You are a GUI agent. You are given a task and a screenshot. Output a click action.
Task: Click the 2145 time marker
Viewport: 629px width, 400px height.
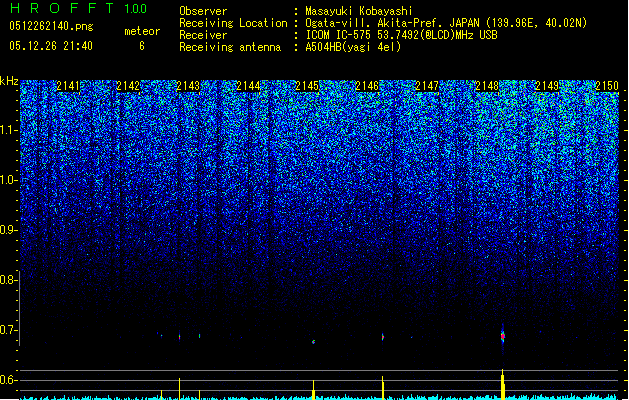tap(307, 86)
